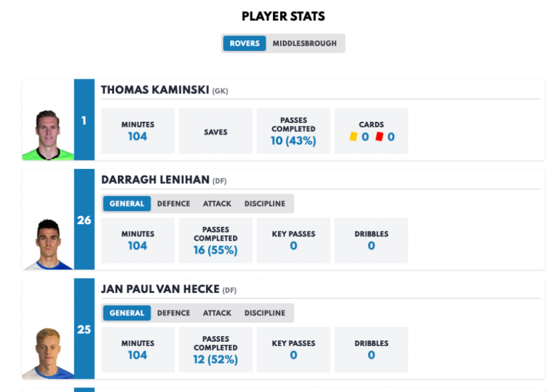This screenshot has height=392, width=559.
Task: Click Lenihan's Key Passes stat box
Action: click(293, 240)
